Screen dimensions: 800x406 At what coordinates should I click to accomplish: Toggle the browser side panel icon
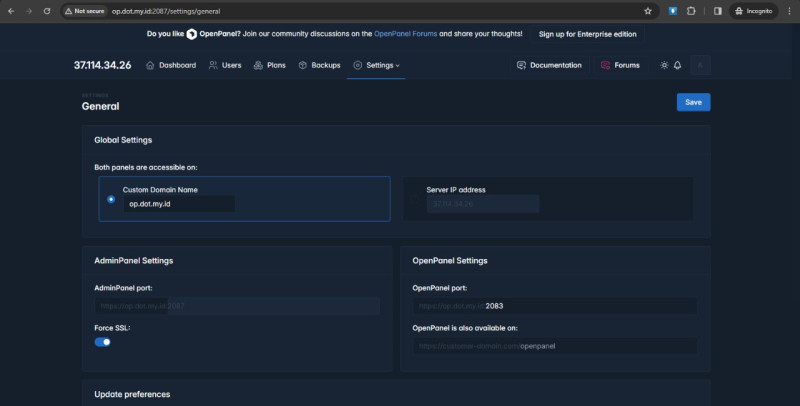(717, 11)
